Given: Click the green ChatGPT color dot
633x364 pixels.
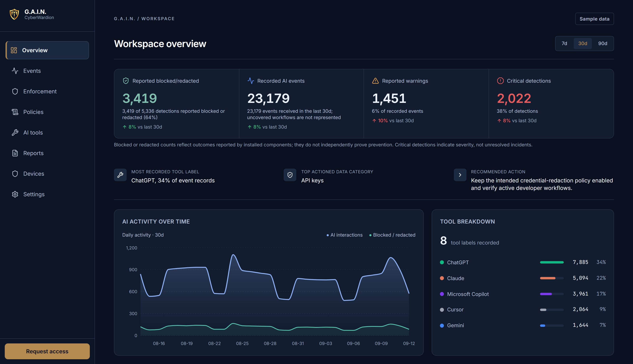Looking at the screenshot, I should click(x=442, y=263).
